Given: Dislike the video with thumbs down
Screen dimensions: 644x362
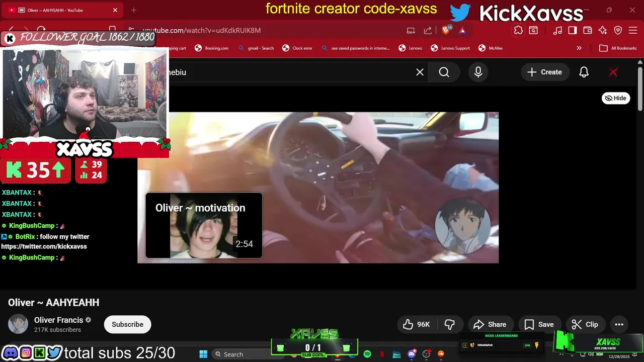Looking at the screenshot, I should [x=450, y=324].
